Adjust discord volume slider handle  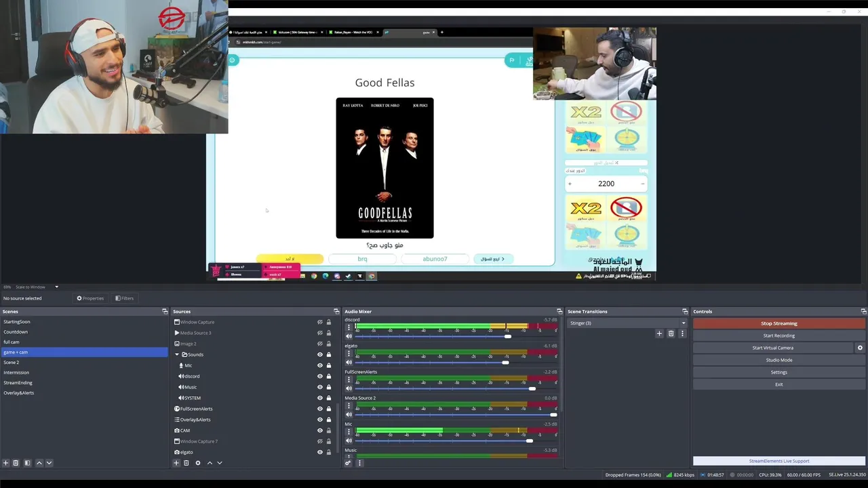coord(507,336)
